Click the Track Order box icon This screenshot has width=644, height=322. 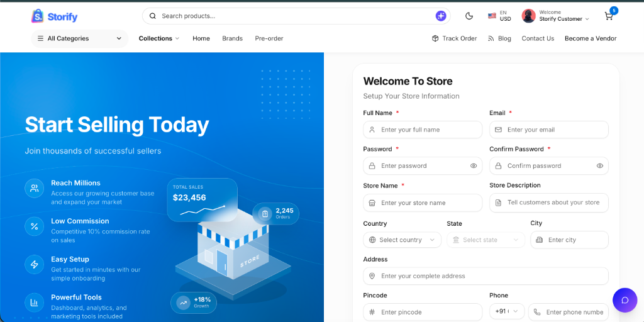[435, 38]
